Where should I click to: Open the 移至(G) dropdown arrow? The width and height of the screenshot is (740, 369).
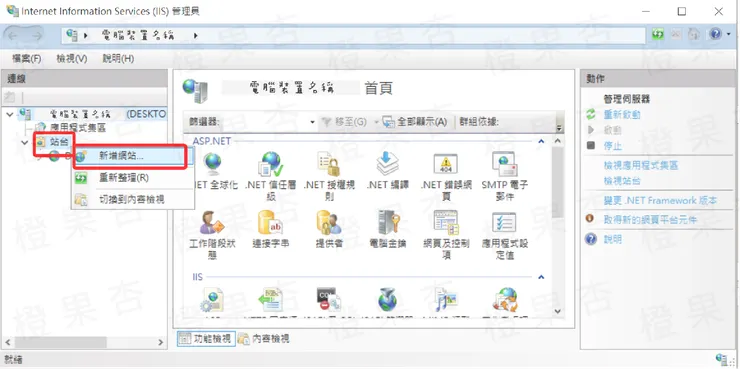377,122
